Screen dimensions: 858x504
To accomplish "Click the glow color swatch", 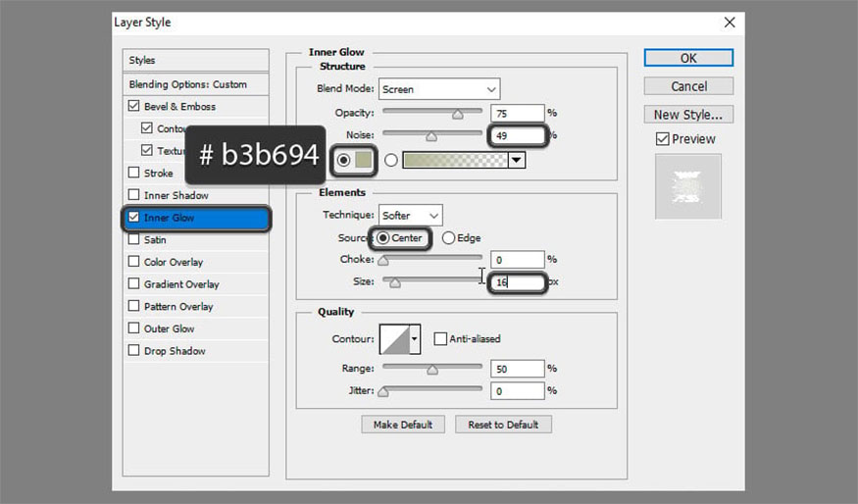I will click(x=364, y=160).
